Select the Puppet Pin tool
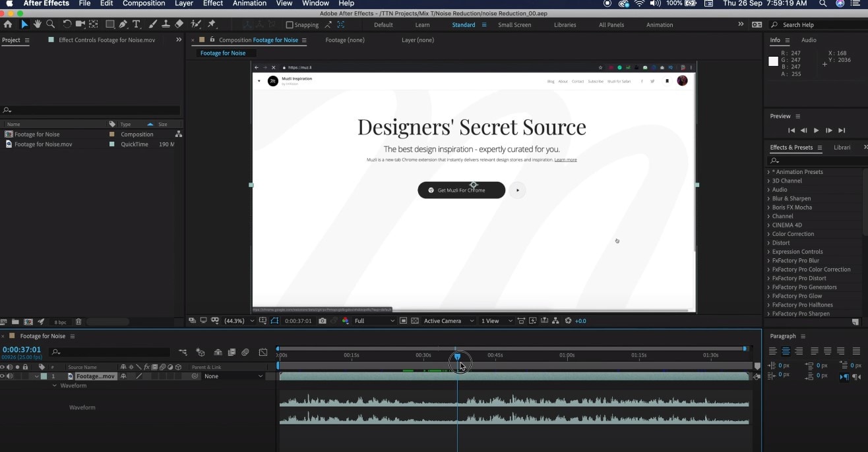 coord(212,24)
